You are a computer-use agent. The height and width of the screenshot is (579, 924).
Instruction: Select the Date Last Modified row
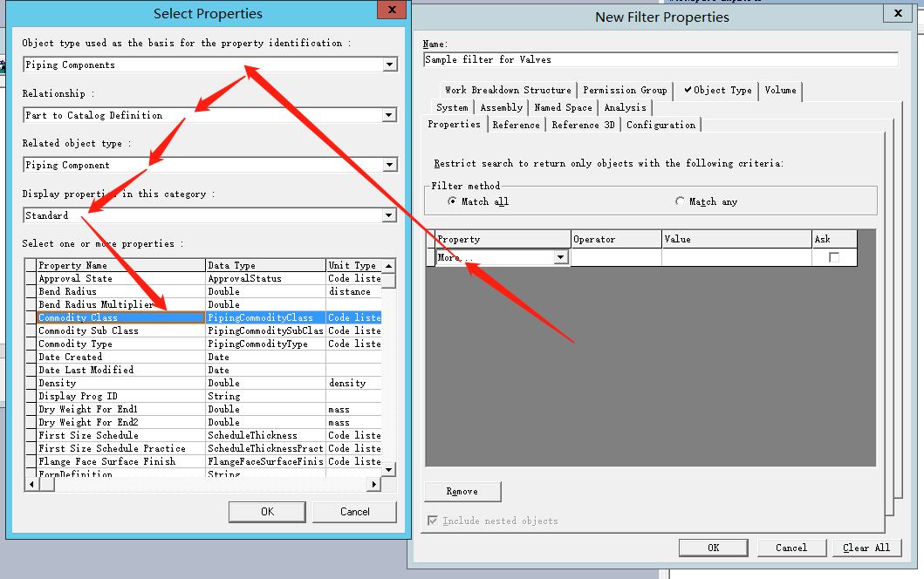pyautogui.click(x=203, y=370)
